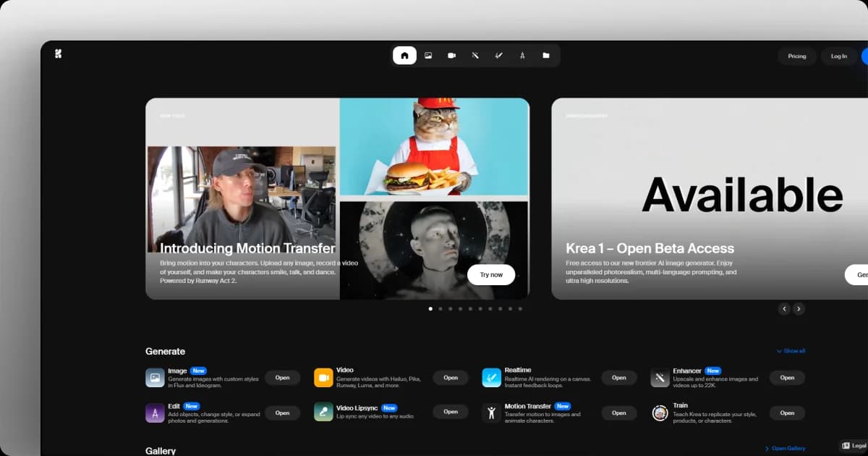Go to next carousel slide arrow

tap(799, 308)
